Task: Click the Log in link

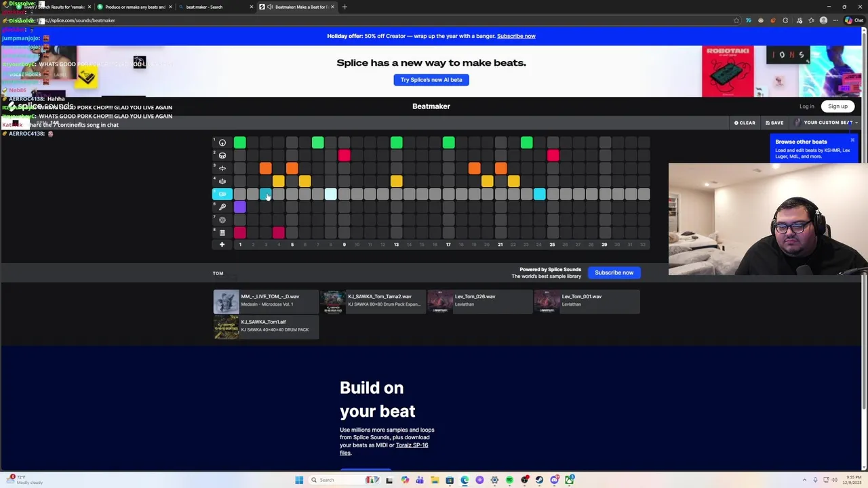Action: click(x=806, y=106)
